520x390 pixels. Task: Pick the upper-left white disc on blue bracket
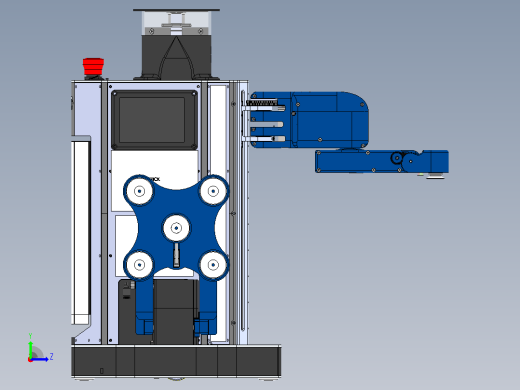[x=139, y=191]
